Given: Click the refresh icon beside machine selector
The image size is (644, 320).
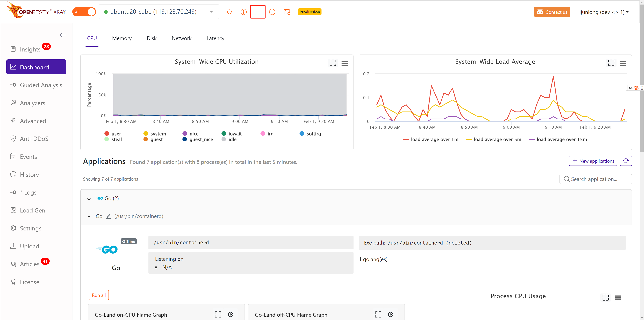Looking at the screenshot, I should (x=229, y=12).
